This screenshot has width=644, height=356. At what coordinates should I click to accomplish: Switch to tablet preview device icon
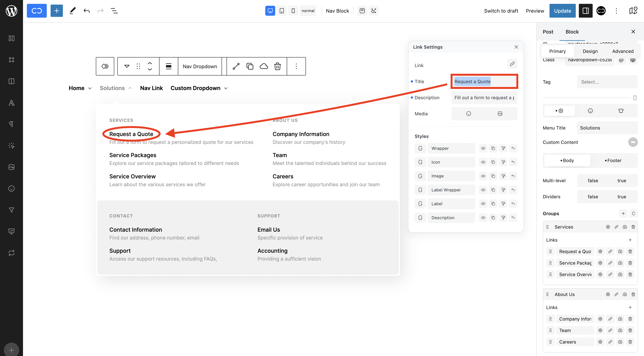pyautogui.click(x=282, y=11)
